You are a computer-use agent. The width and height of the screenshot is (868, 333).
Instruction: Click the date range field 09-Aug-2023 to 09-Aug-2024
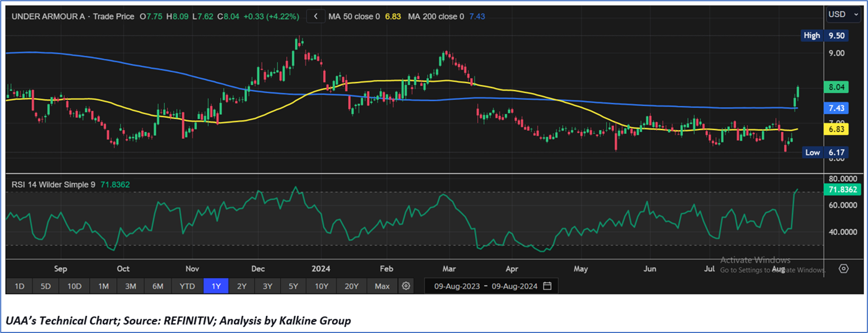[485, 286]
